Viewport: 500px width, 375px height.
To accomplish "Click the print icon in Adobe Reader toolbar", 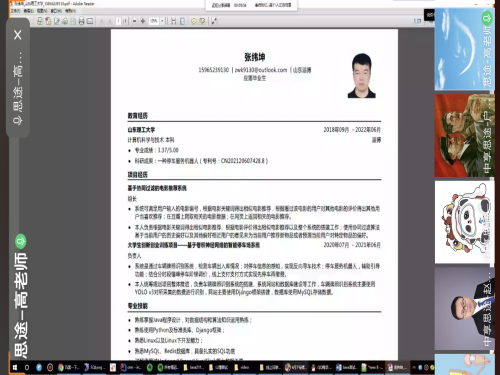I will point(81,21).
